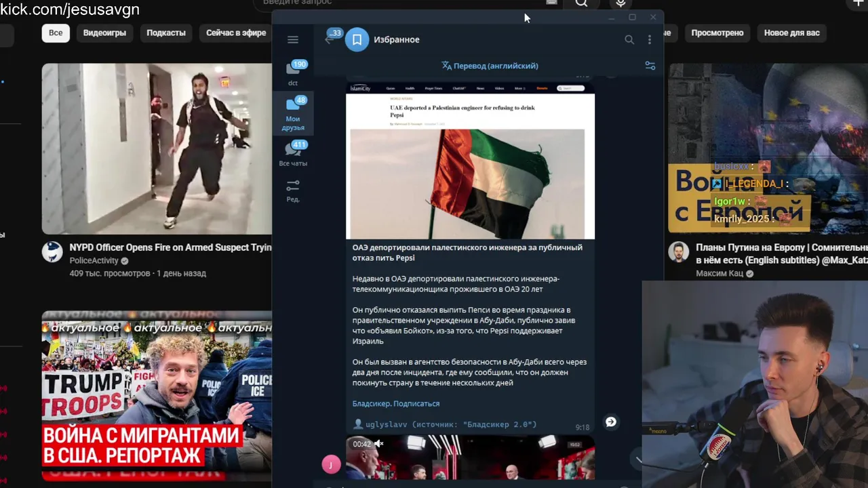Select the Все чаты folder

(x=293, y=154)
